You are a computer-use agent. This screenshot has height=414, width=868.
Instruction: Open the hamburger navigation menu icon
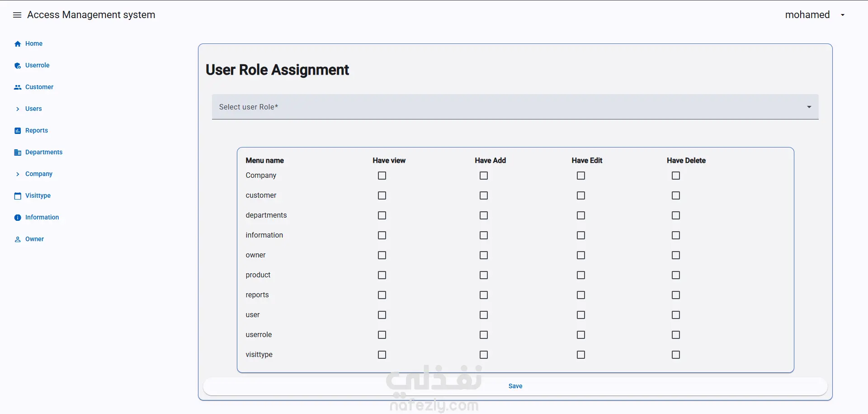point(17,15)
